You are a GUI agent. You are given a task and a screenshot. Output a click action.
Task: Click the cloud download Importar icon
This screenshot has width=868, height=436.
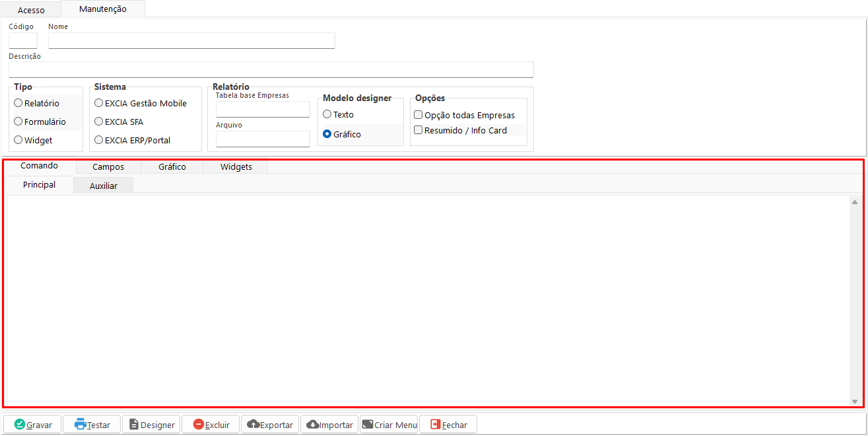click(312, 425)
